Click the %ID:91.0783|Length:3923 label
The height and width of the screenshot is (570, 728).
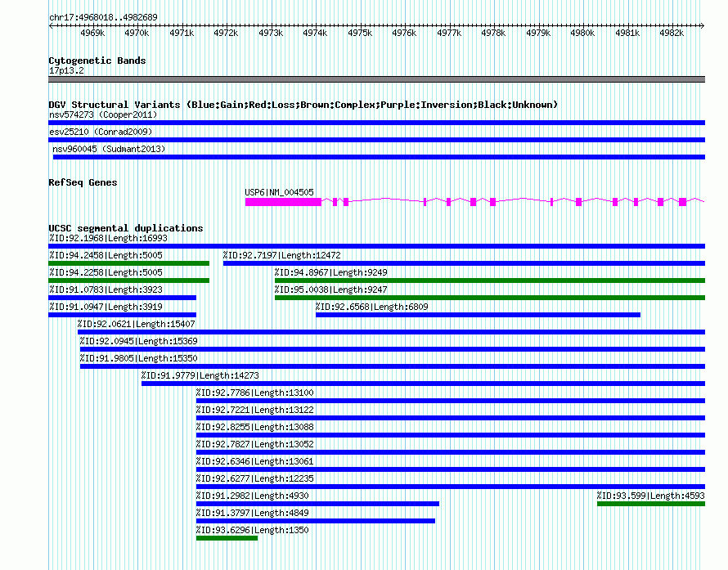point(106,289)
